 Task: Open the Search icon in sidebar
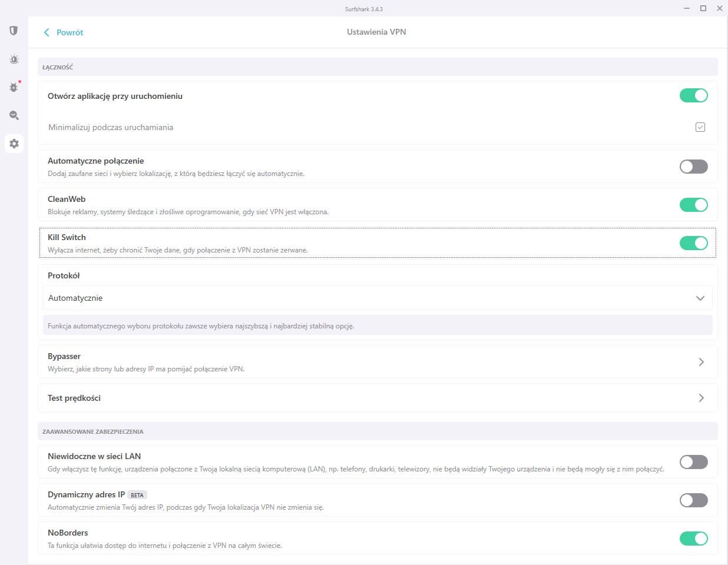coord(14,115)
